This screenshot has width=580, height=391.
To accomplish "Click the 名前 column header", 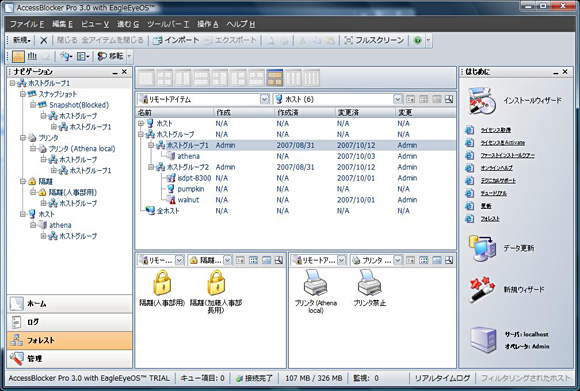I will click(175, 112).
